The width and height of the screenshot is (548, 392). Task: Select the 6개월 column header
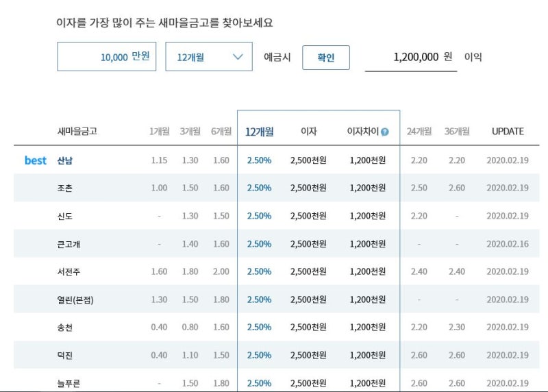coord(221,132)
